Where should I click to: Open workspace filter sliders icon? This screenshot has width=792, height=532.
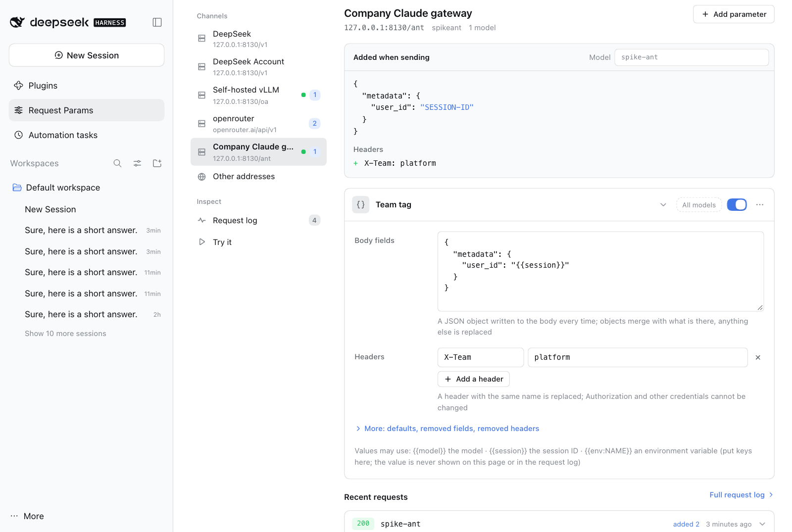[137, 163]
